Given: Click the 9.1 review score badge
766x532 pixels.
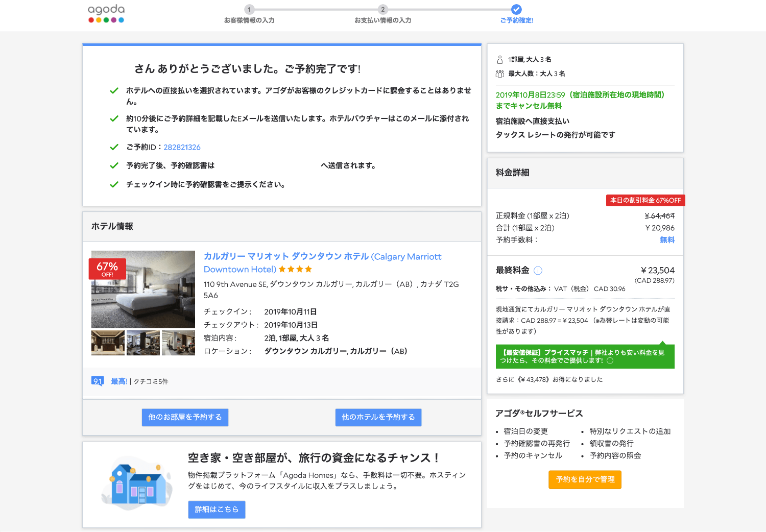Looking at the screenshot, I should point(98,381).
